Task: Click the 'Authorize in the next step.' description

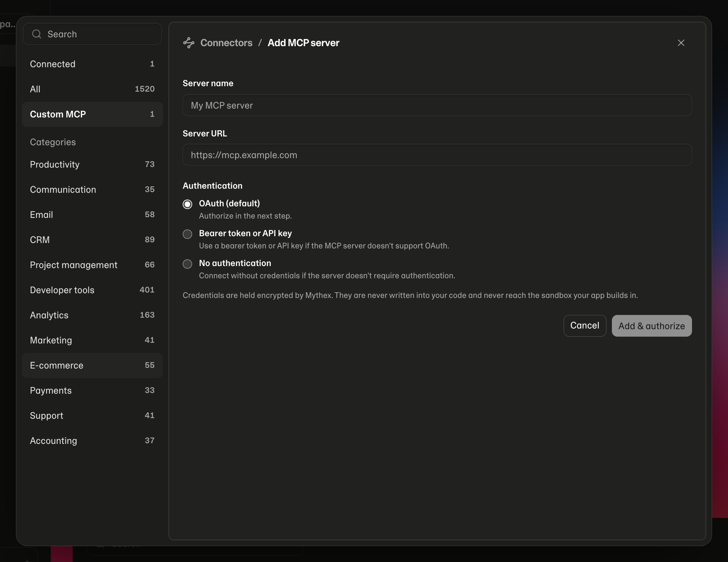Action: [245, 216]
